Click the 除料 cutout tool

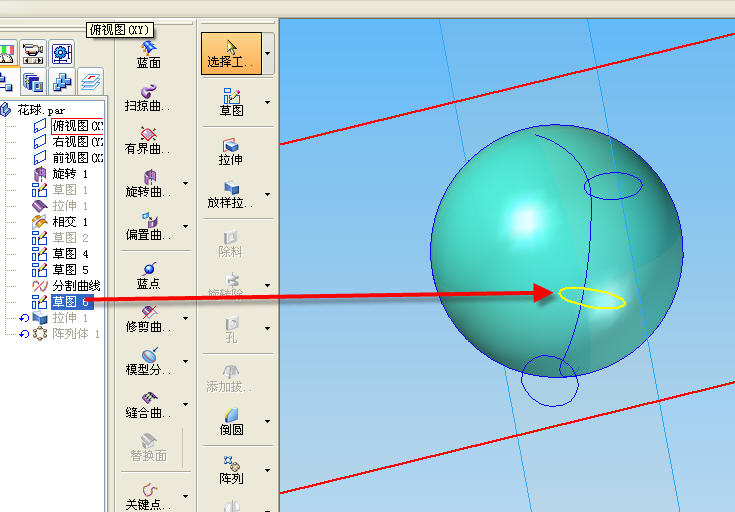tap(231, 244)
